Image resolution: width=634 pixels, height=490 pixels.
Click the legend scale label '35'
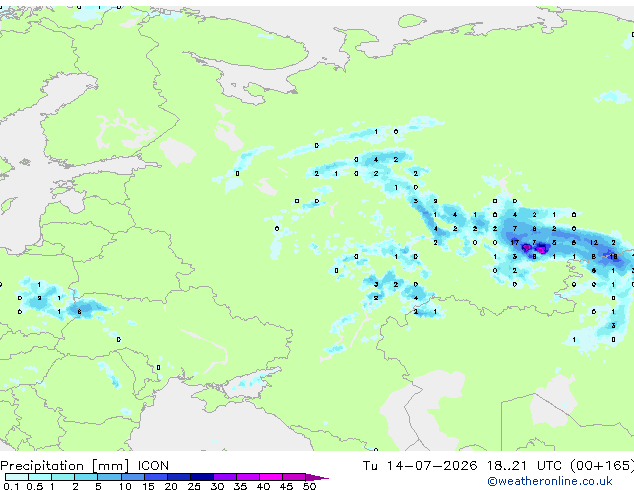click(240, 486)
